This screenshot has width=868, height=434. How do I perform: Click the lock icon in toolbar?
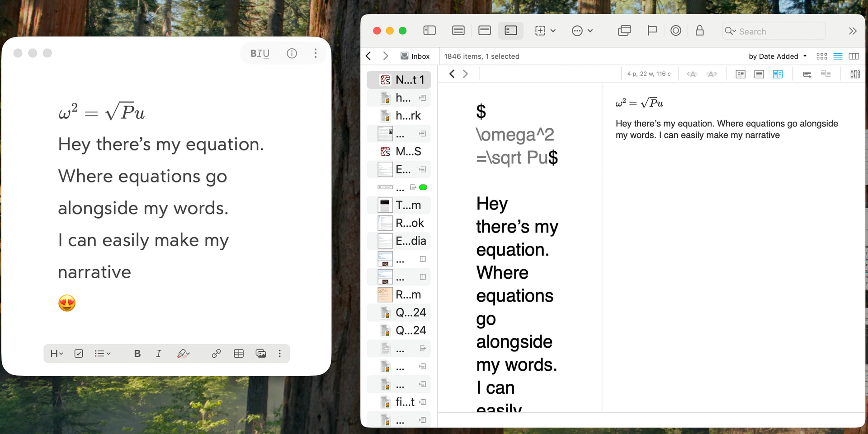699,31
